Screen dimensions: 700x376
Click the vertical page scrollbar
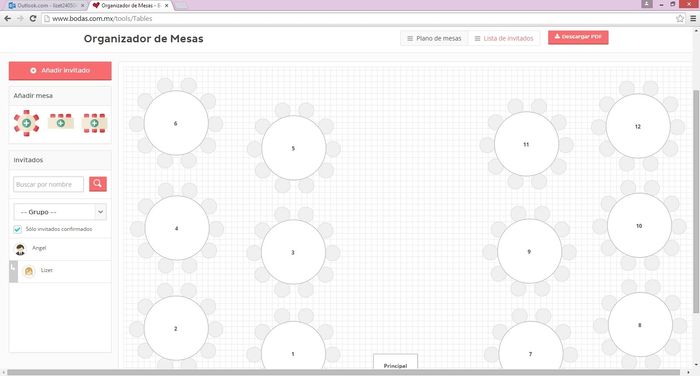[x=696, y=201]
